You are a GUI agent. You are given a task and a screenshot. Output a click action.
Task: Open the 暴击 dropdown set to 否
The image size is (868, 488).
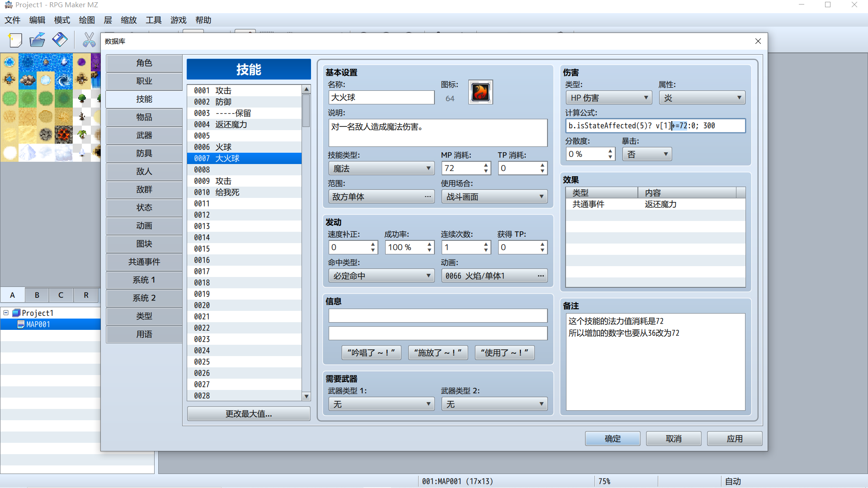(647, 154)
